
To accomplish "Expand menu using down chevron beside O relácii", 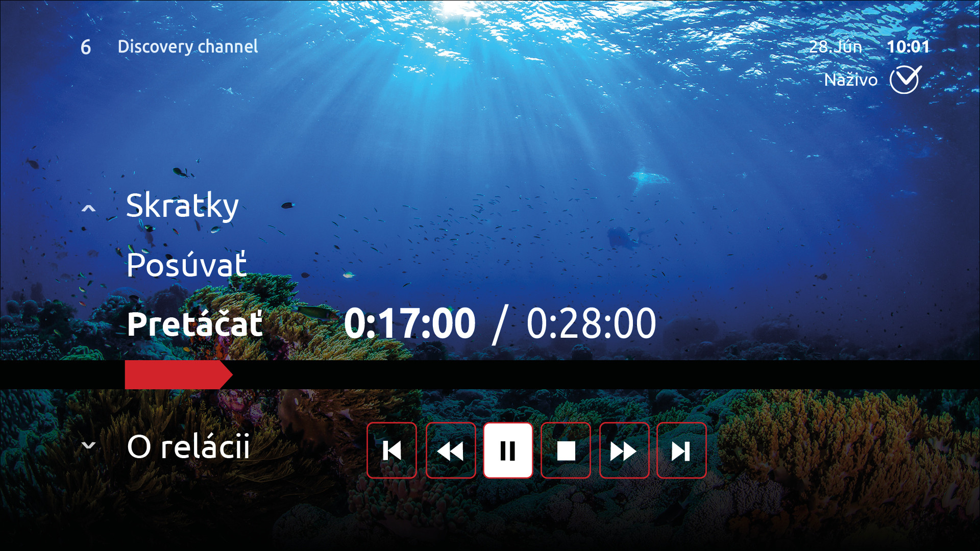I will coord(89,445).
